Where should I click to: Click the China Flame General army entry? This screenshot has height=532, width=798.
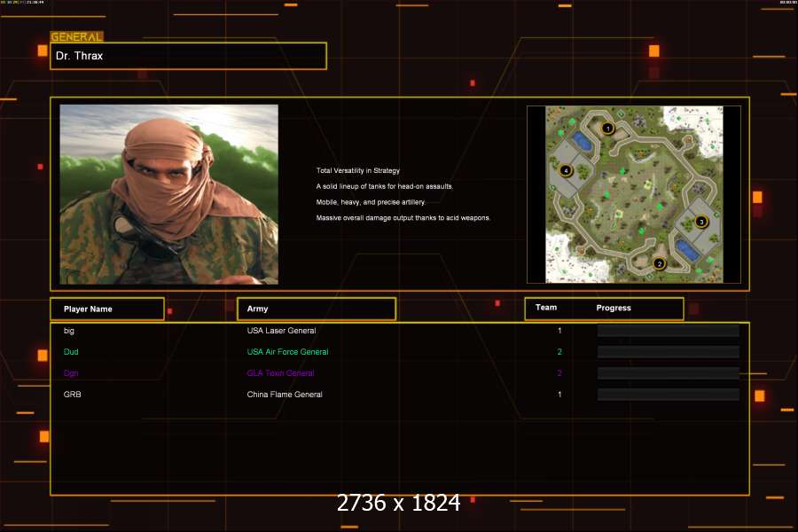(x=285, y=395)
